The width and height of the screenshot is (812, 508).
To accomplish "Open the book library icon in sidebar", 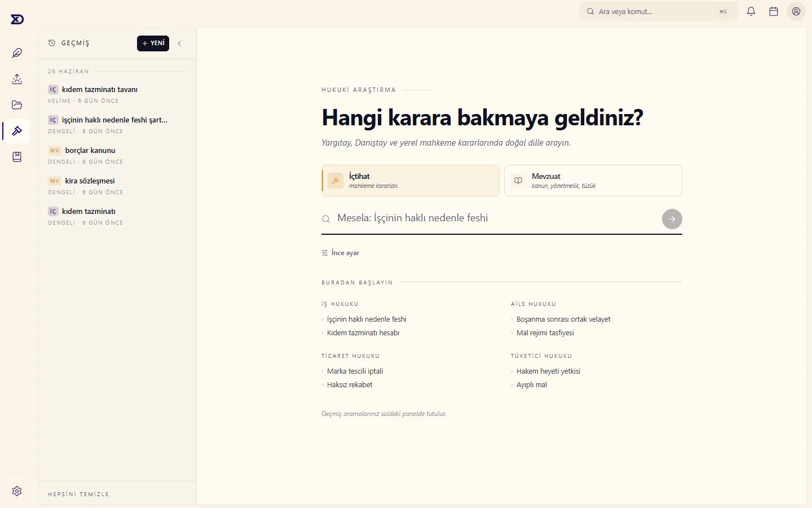I will pos(17,157).
